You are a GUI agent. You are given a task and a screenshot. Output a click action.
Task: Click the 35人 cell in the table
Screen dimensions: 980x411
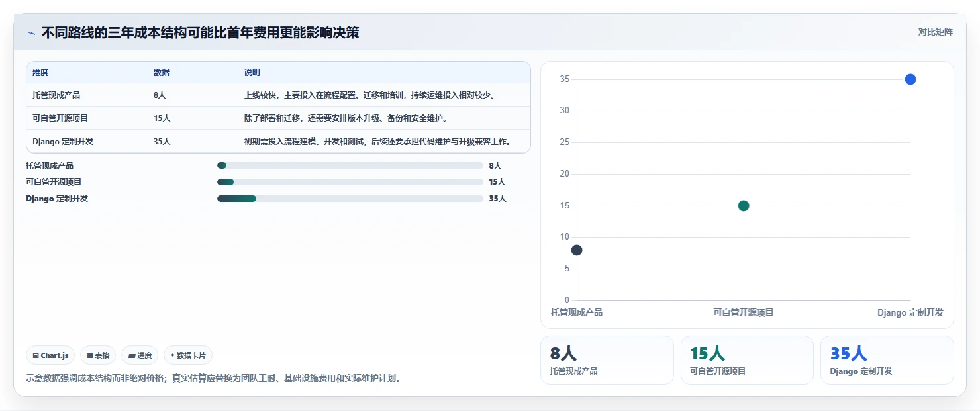162,142
